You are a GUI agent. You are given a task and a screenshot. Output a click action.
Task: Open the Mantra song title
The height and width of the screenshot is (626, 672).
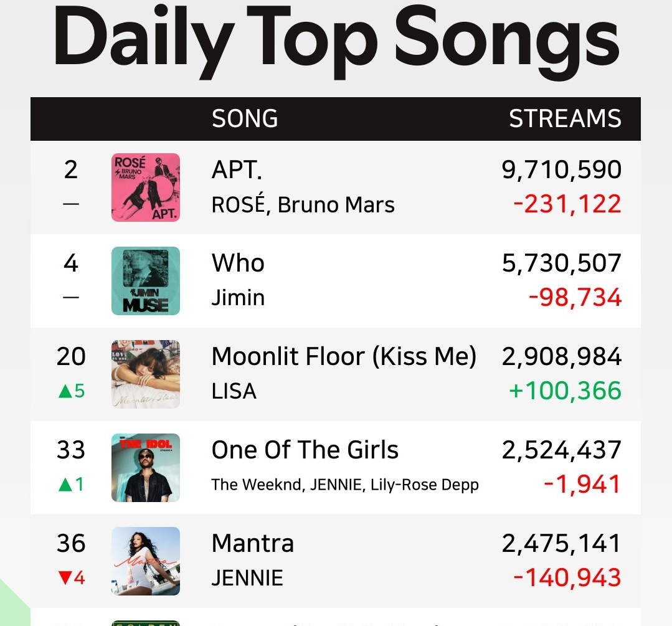pyautogui.click(x=253, y=543)
